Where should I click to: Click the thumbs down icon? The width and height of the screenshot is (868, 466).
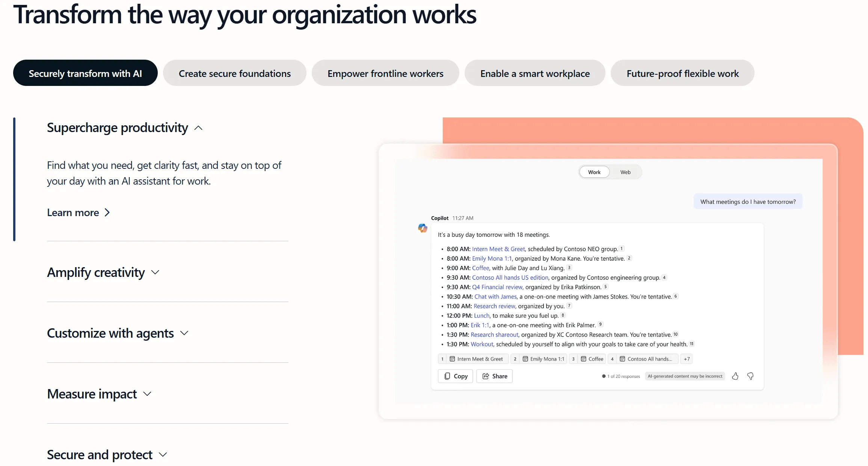coord(750,376)
